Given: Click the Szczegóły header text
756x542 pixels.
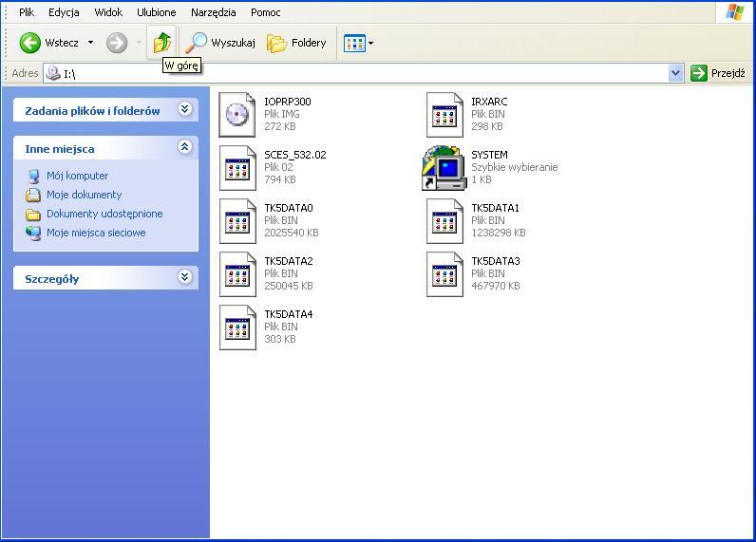Looking at the screenshot, I should [x=51, y=279].
